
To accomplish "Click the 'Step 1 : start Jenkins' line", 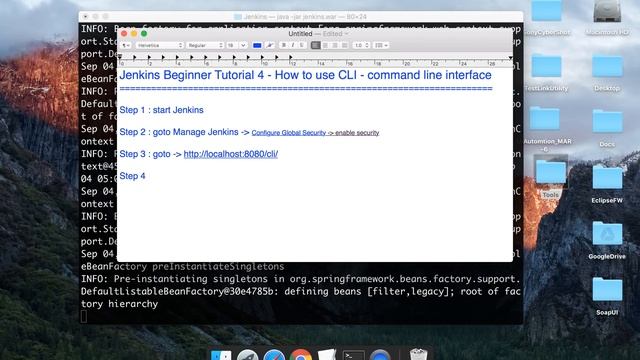I will point(161,110).
